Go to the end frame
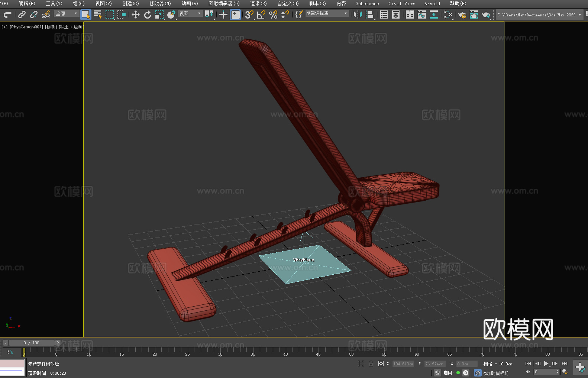The width and height of the screenshot is (588, 378). pos(565,364)
